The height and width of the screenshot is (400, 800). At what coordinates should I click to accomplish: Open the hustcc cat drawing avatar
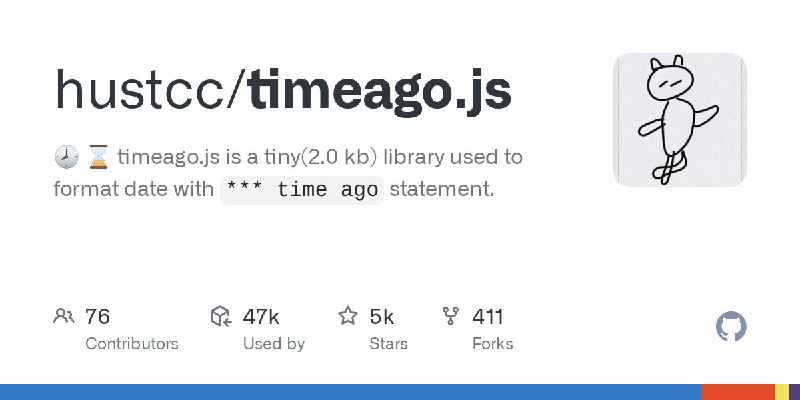pyautogui.click(x=680, y=120)
